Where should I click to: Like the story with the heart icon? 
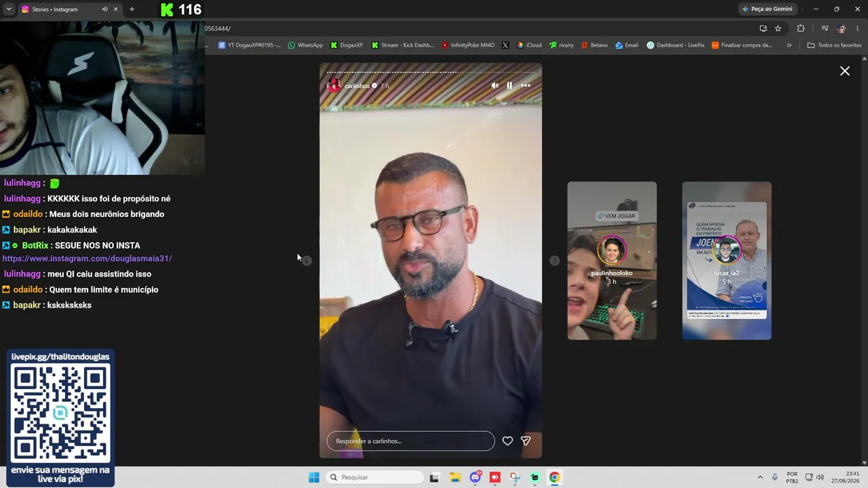pyautogui.click(x=507, y=441)
